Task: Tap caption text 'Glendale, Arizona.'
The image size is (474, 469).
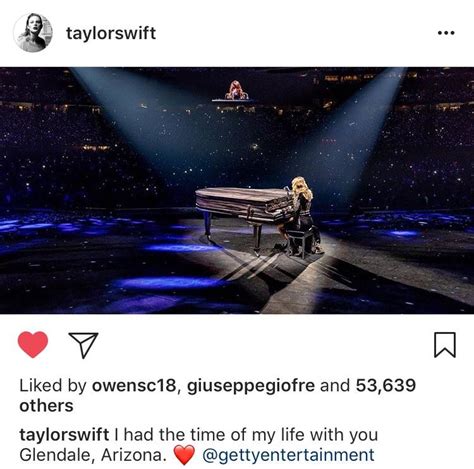Action: 93,455
